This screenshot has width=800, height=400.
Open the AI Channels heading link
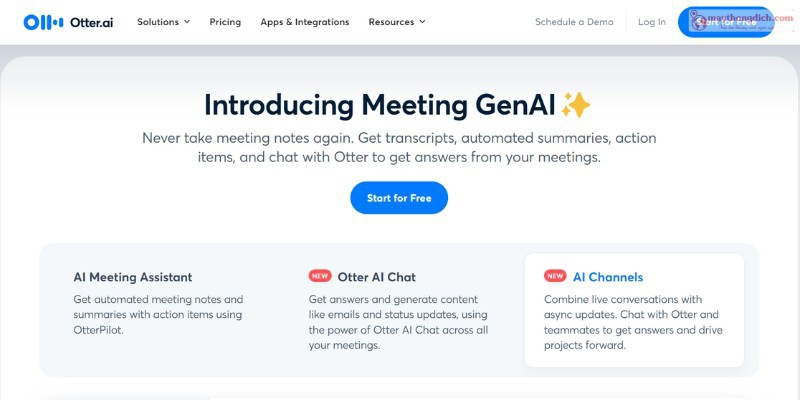click(x=608, y=277)
